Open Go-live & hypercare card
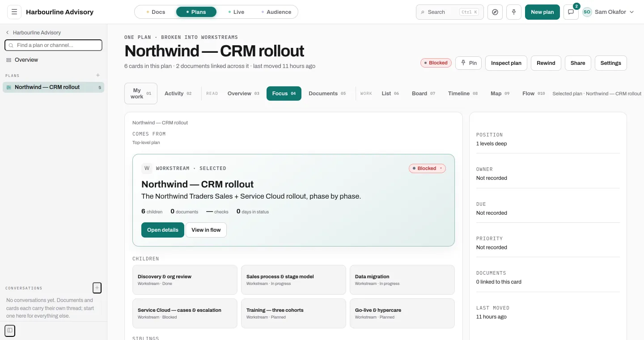Image resolution: width=644 pixels, height=340 pixels. click(x=402, y=314)
